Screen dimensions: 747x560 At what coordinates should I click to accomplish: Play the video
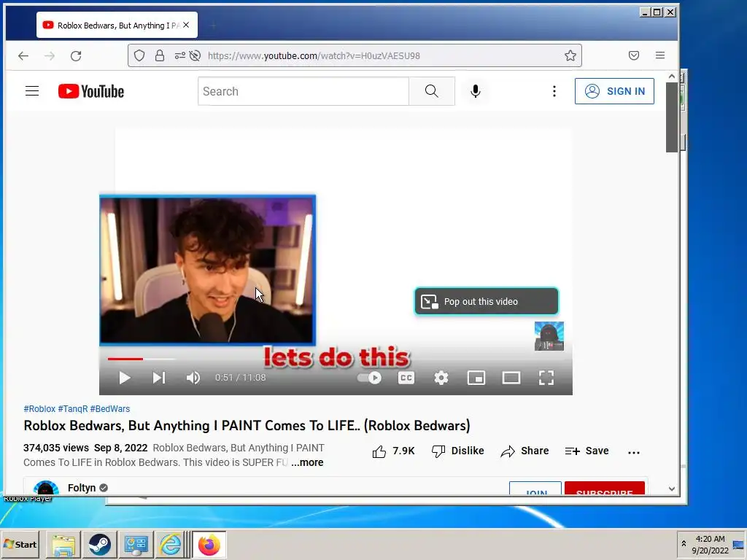124,378
